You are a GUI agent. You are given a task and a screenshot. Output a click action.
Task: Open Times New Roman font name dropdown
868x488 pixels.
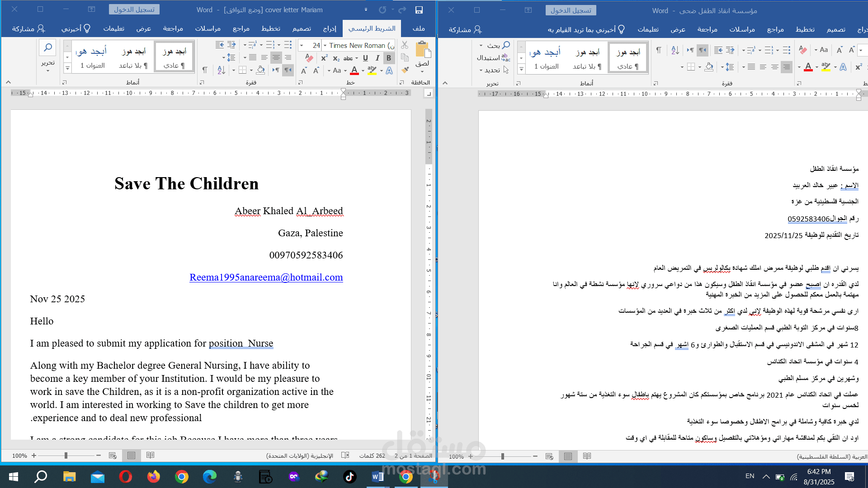pyautogui.click(x=325, y=46)
